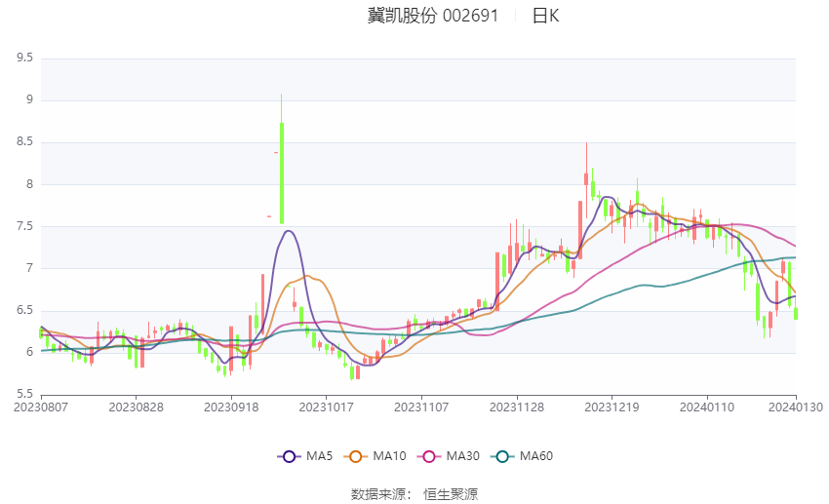Click the x-axis date label 20230807
The height and width of the screenshot is (504, 829).
(x=41, y=407)
